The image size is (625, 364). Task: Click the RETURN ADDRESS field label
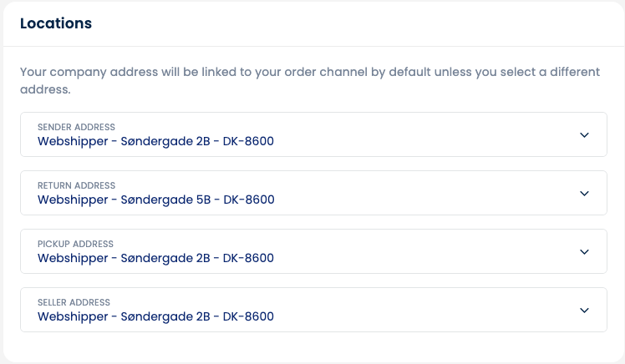77,185
